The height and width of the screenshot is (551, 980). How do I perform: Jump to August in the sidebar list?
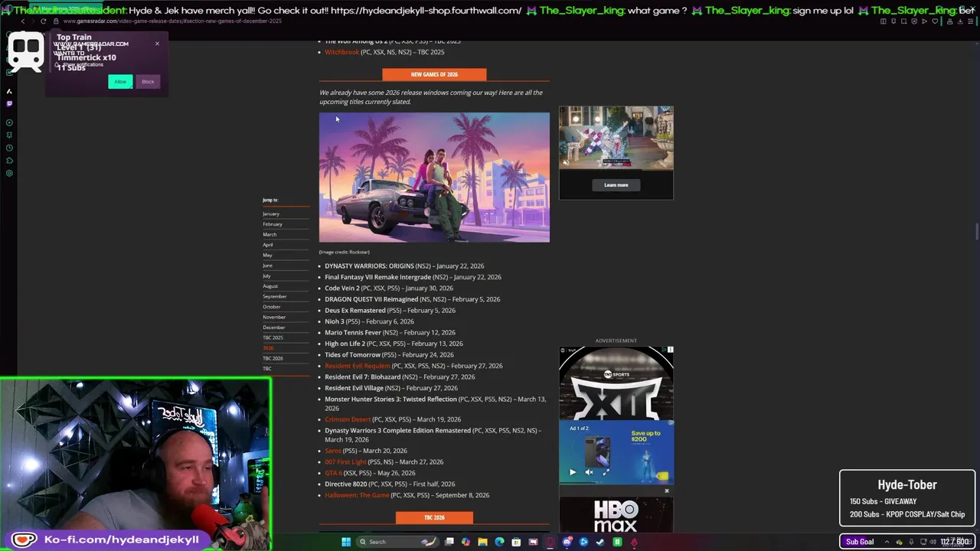tap(270, 286)
